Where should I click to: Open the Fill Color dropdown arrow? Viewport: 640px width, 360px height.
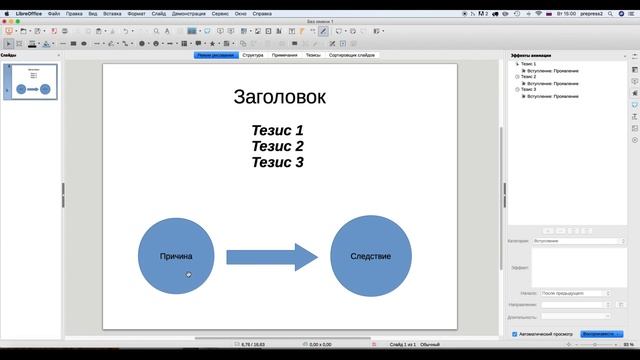pos(53,44)
